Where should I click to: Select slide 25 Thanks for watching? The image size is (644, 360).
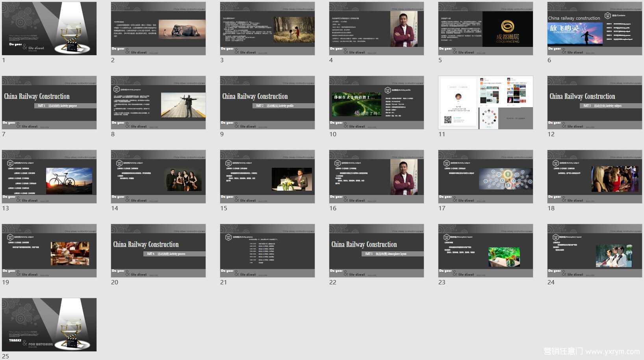coord(49,325)
